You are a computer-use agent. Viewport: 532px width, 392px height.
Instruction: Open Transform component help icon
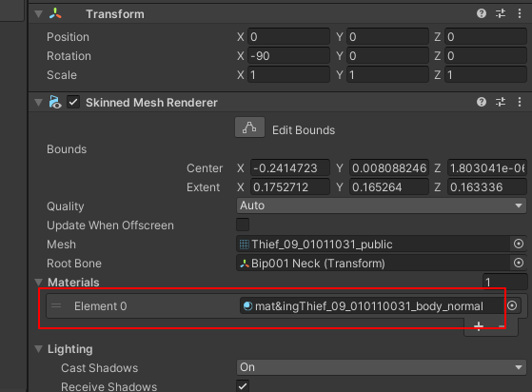[x=482, y=13]
